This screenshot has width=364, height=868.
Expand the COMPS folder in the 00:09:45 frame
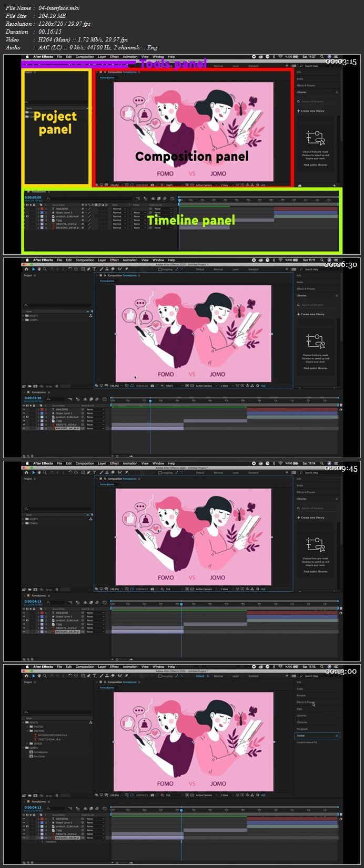coord(23,523)
